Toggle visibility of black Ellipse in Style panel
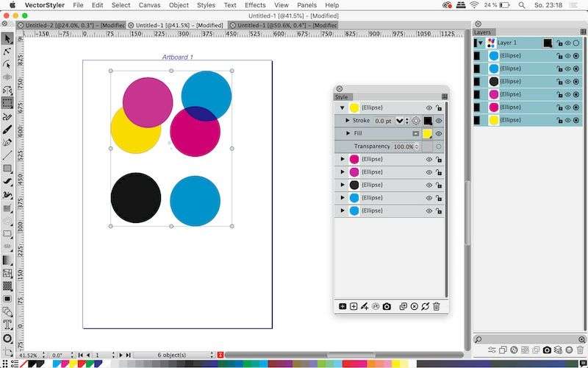This screenshot has width=588, height=368. [429, 185]
